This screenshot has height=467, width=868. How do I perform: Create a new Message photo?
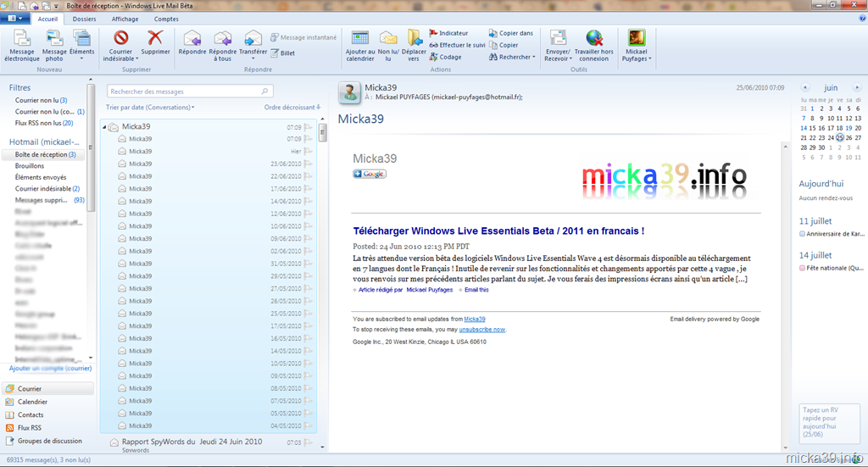click(54, 46)
